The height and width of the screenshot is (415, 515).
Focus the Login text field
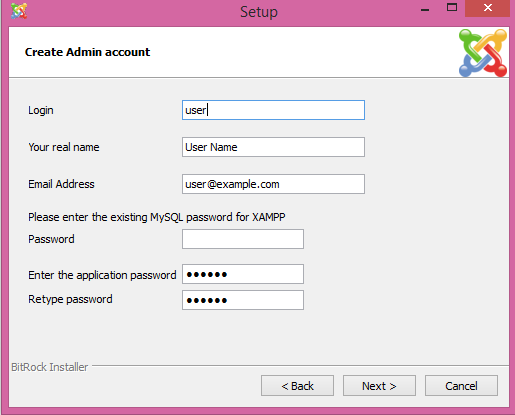click(273, 110)
